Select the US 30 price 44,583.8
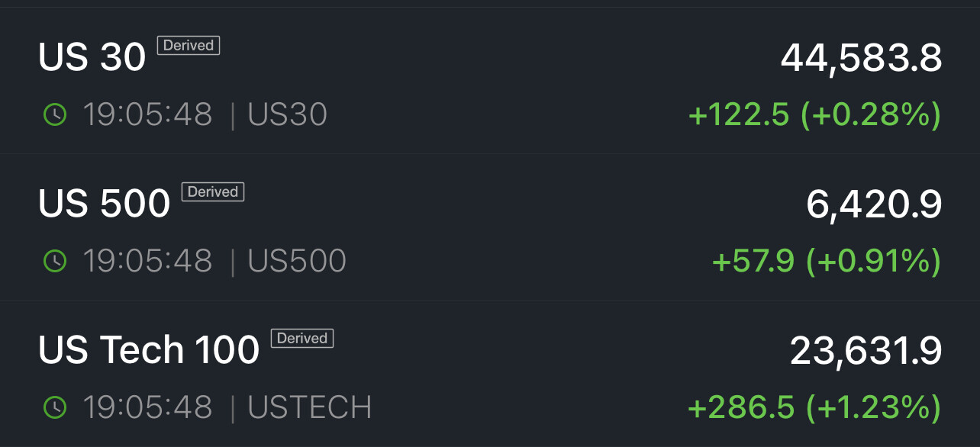980x447 pixels. click(x=861, y=58)
